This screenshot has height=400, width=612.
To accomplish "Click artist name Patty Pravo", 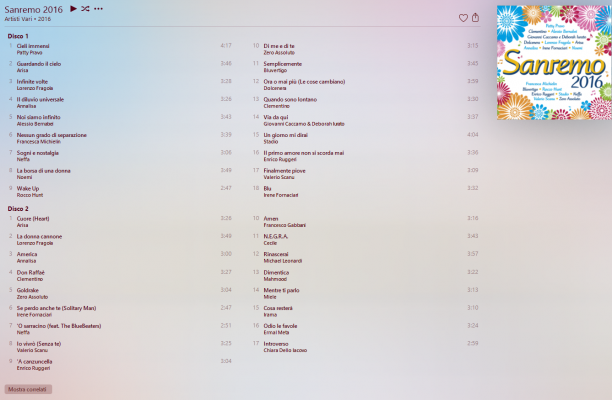I will coord(29,53).
